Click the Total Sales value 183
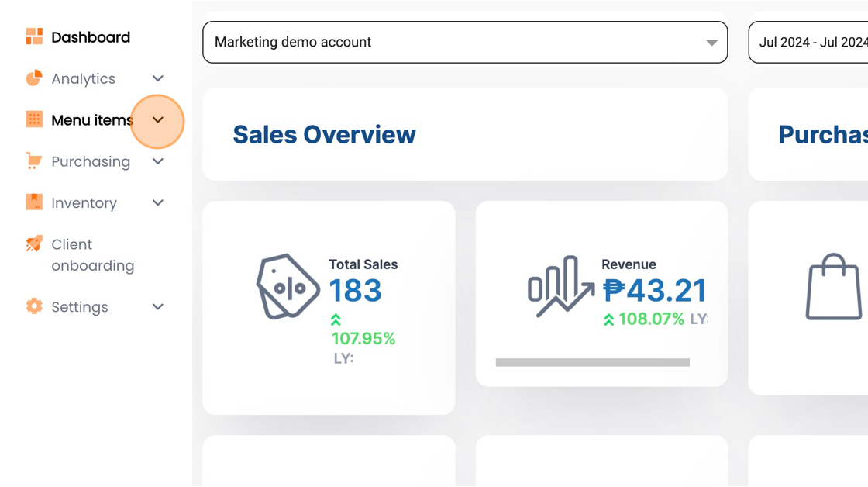This screenshot has height=487, width=868. [356, 290]
